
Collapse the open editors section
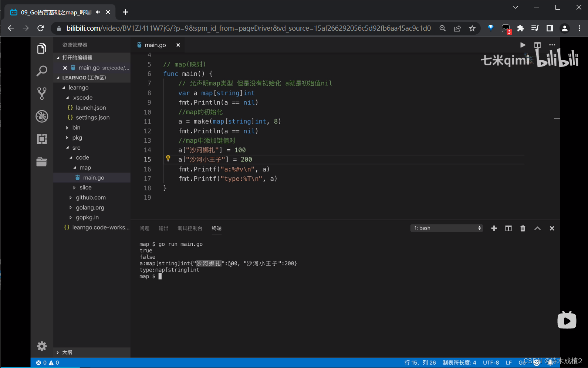point(58,58)
